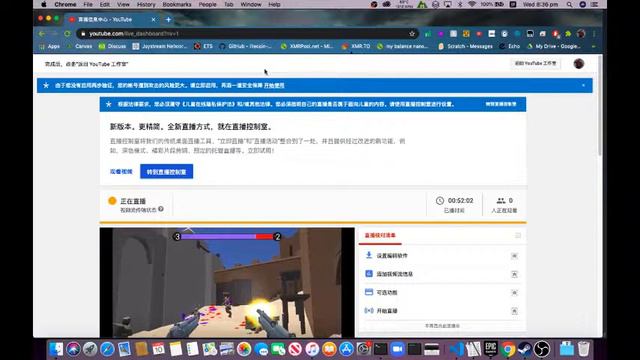The height and width of the screenshot is (360, 640).
Task: Open the checklist panel menu icon at top right
Action: point(518,236)
